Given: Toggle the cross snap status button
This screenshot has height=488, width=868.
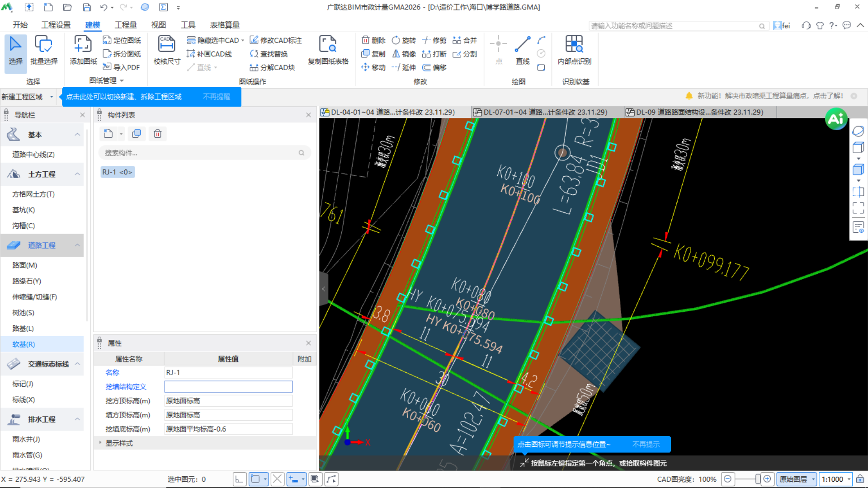Looking at the screenshot, I should (278, 479).
